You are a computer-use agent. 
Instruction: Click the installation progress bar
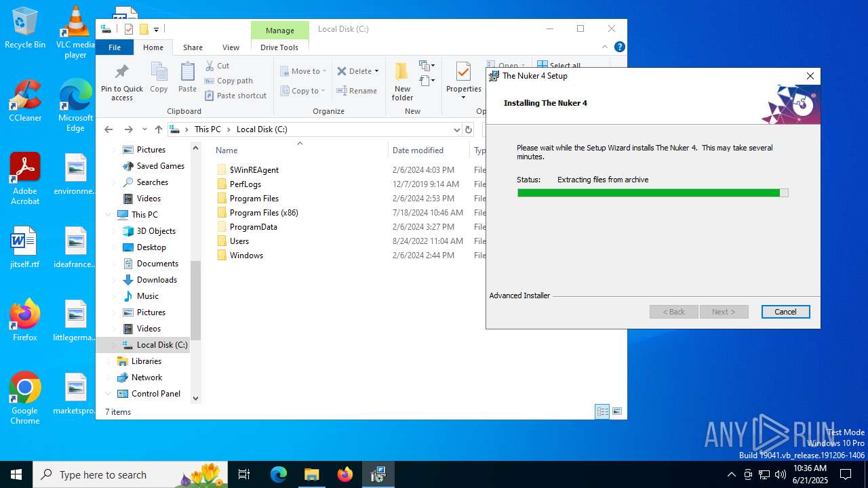click(652, 193)
